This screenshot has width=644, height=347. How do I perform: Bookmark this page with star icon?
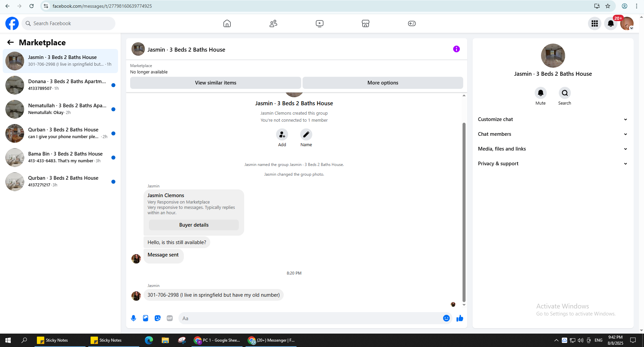[608, 6]
